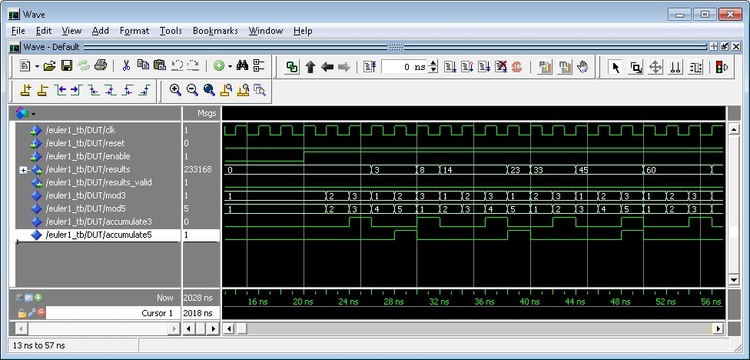Image resolution: width=750 pixels, height=360 pixels.
Task: Click the Print icon
Action: tap(100, 66)
